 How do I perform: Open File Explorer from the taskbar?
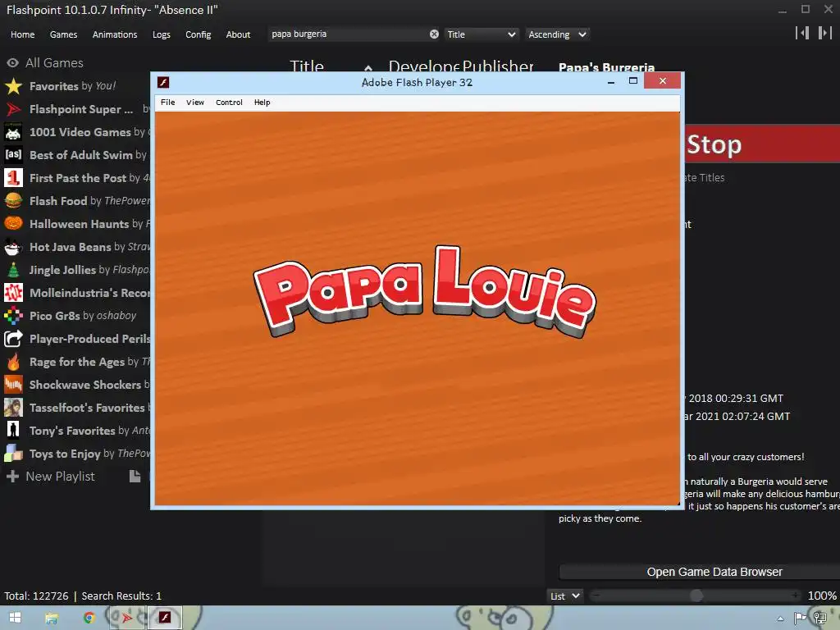52,619
